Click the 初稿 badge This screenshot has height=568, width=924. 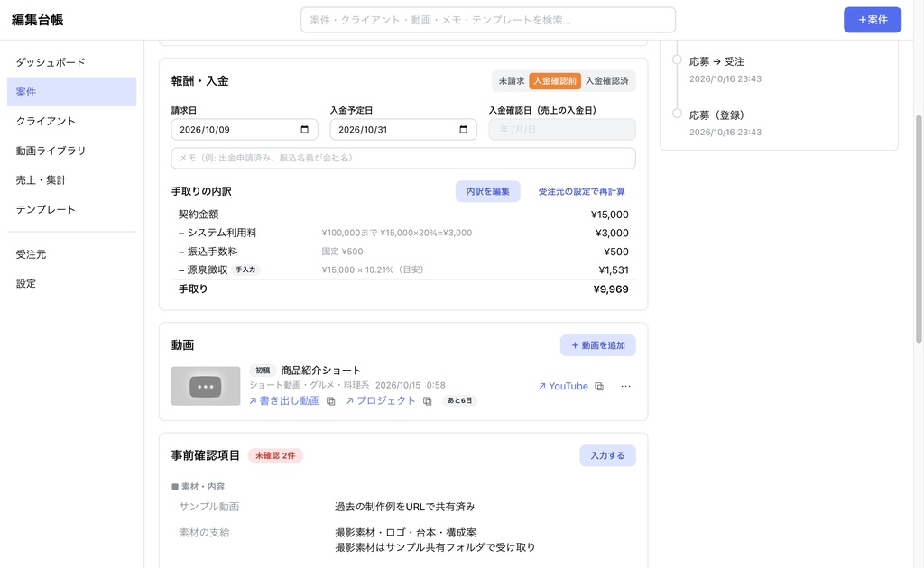[263, 371]
